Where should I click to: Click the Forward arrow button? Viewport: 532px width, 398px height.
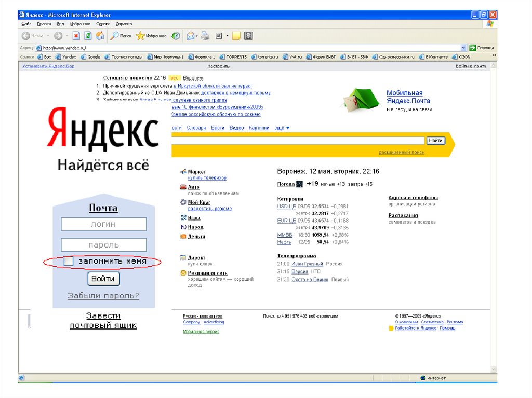click(x=58, y=36)
